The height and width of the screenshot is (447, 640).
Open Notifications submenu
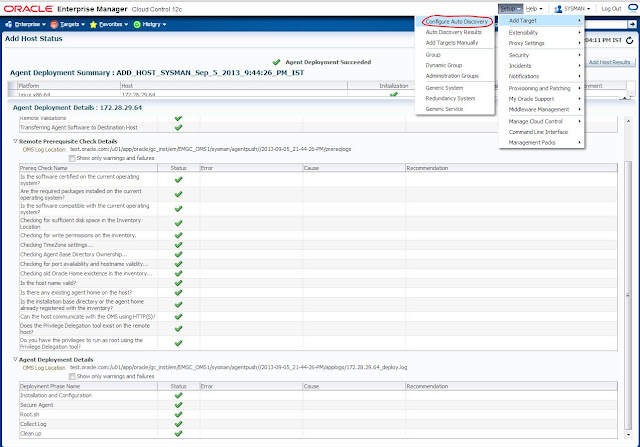coord(542,76)
